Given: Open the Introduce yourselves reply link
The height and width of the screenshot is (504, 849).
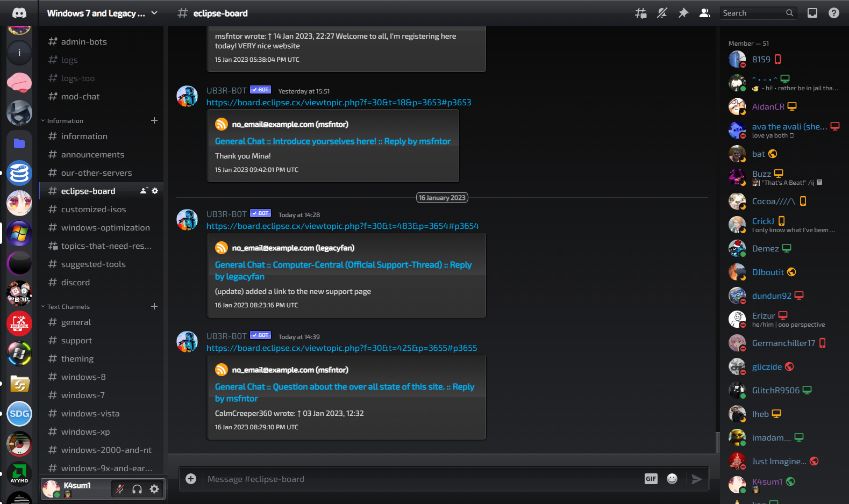Looking at the screenshot, I should pos(332,141).
